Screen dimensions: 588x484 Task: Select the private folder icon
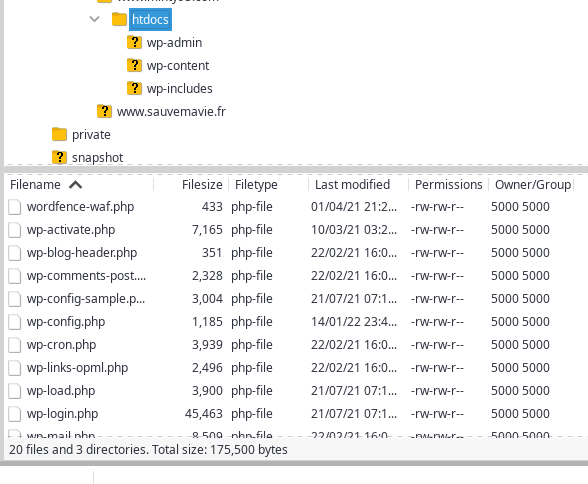(59, 134)
